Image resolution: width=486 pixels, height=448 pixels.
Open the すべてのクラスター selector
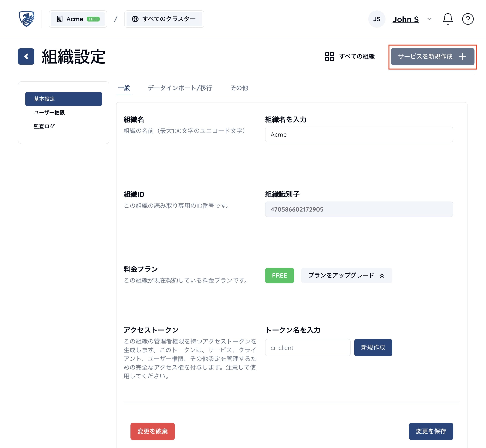pos(164,19)
